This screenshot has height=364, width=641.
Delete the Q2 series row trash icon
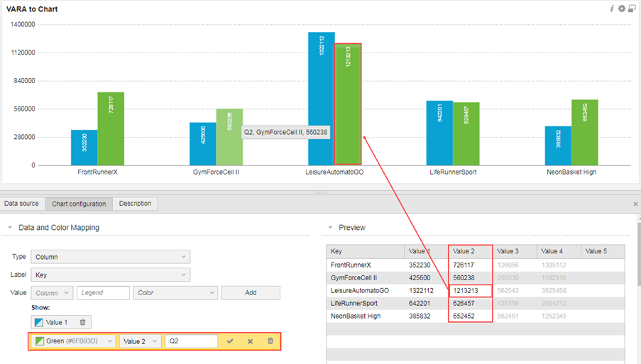[270, 341]
